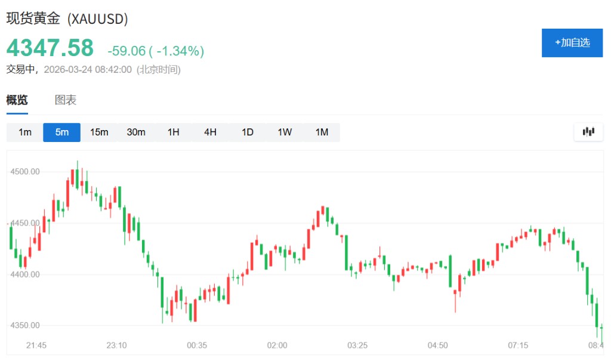Select the 1m timeframe
Image resolution: width=611 pixels, height=364 pixels.
[25, 132]
